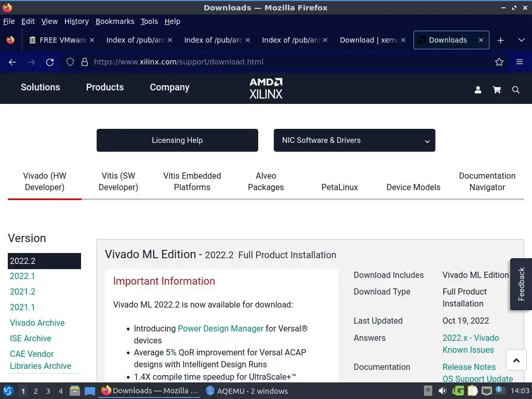Switch to the Download xemu tab
532x399 pixels.
coord(372,40)
